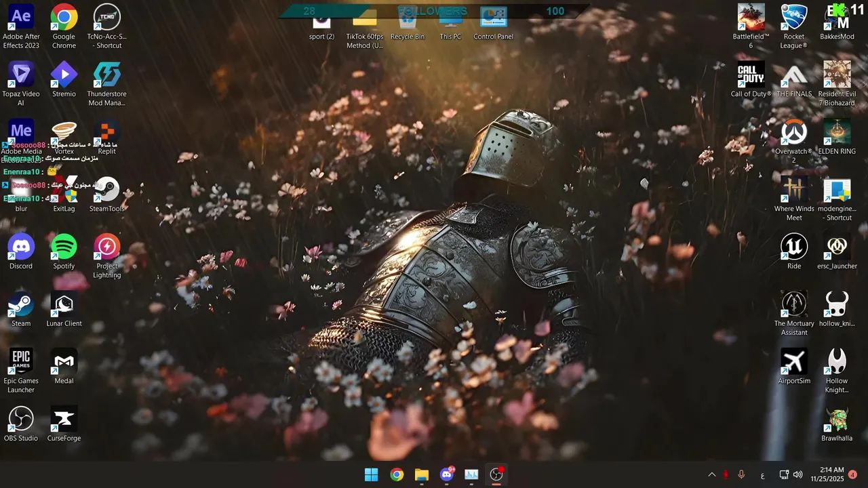Select the Replit desktop icon
This screenshot has width=868, height=488.
(106, 138)
